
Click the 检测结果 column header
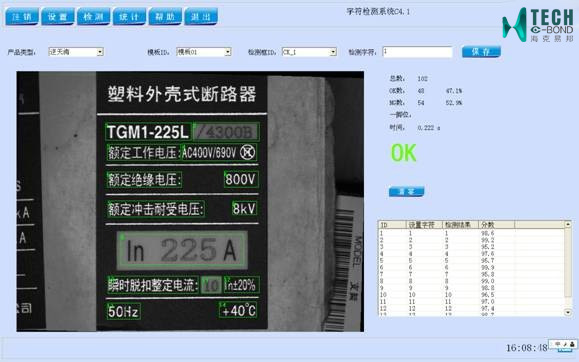[460, 225]
